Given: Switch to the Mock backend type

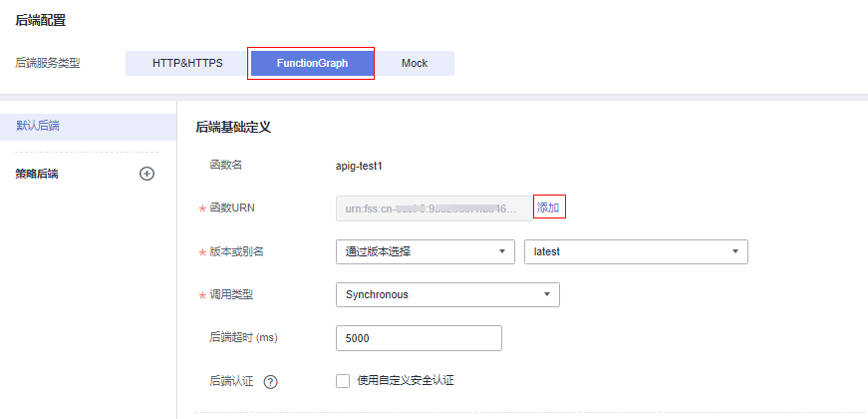Looking at the screenshot, I should click(x=415, y=63).
